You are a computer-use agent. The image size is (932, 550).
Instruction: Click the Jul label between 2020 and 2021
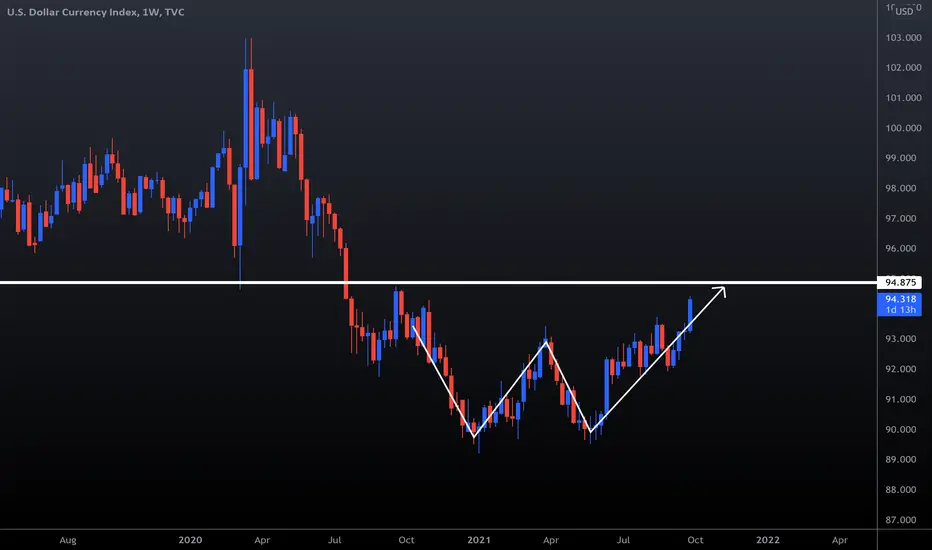tap(335, 540)
